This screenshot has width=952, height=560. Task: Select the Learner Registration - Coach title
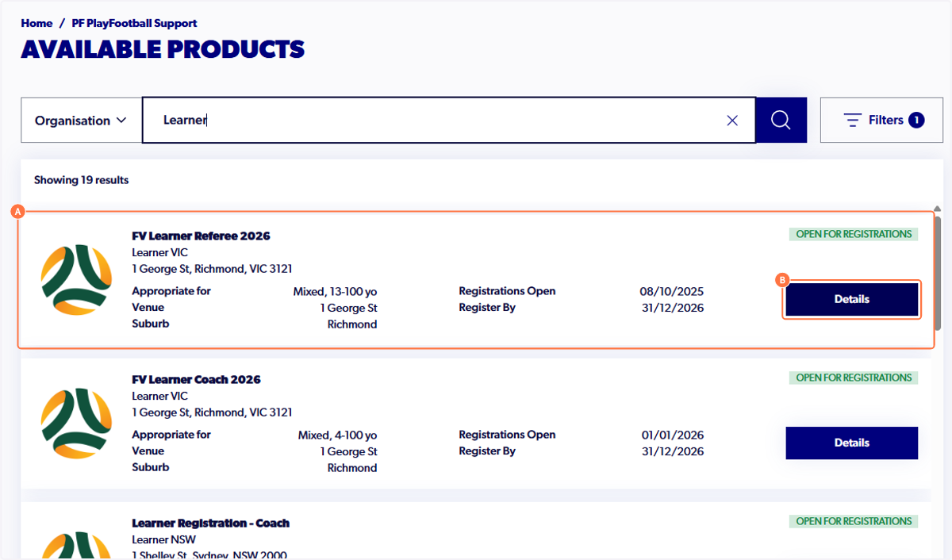pyautogui.click(x=210, y=523)
